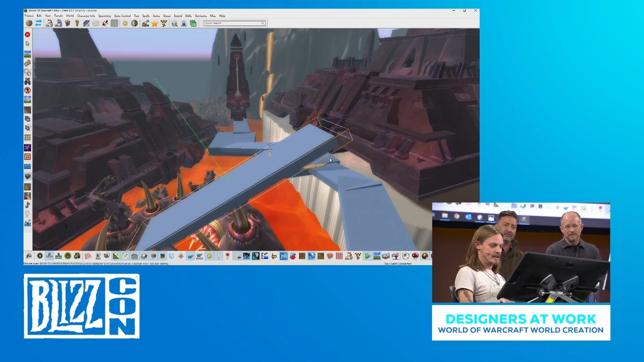
Task: Toggle the HD display button
Action: (x=283, y=256)
